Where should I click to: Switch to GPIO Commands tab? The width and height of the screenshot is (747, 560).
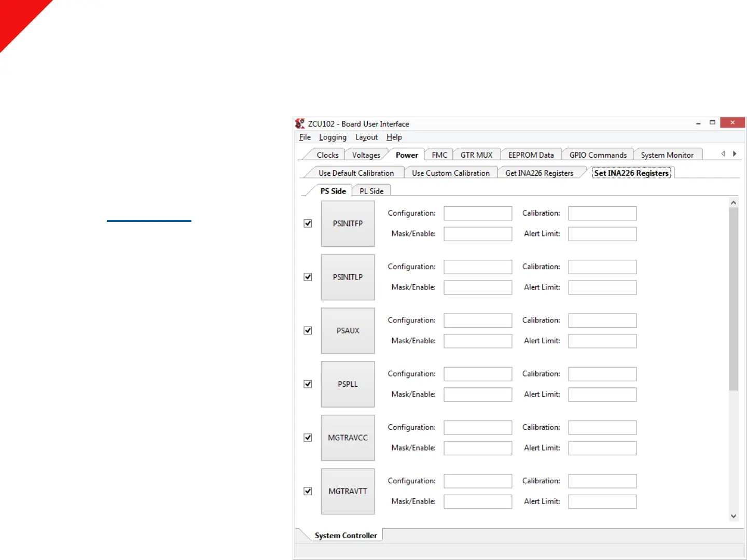(x=598, y=155)
